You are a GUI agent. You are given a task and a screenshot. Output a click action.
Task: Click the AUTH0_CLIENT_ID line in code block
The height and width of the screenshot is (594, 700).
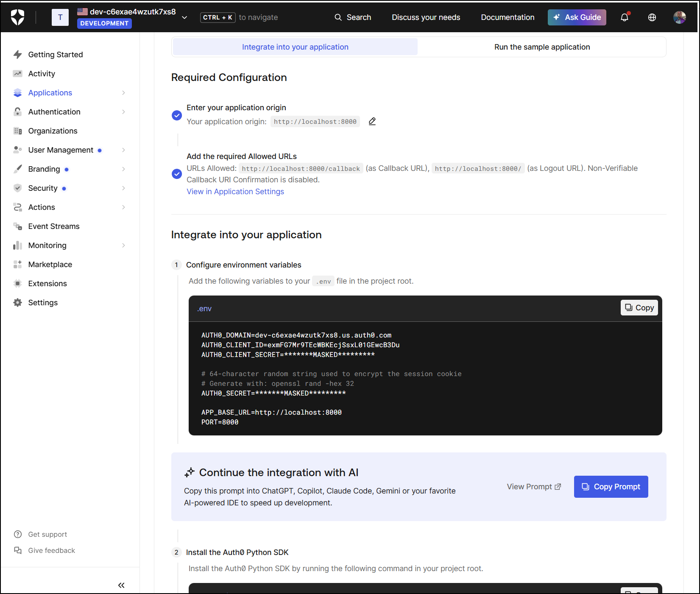[300, 345]
